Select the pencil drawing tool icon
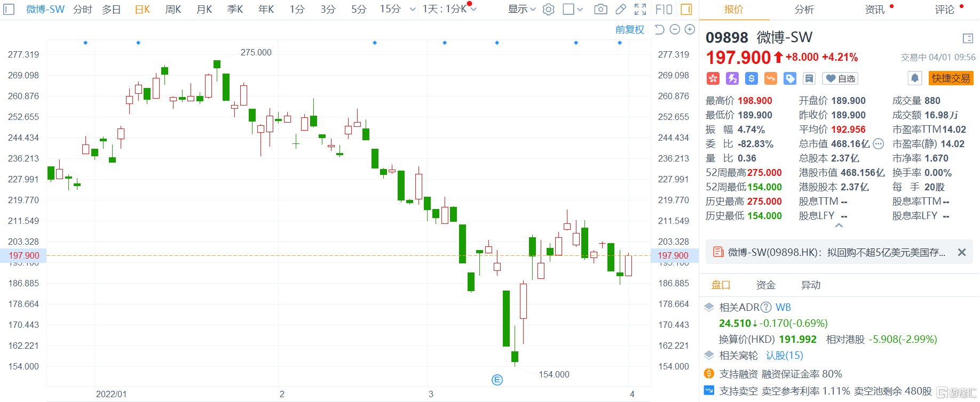Viewport: 980px width, 402px height. (620, 9)
